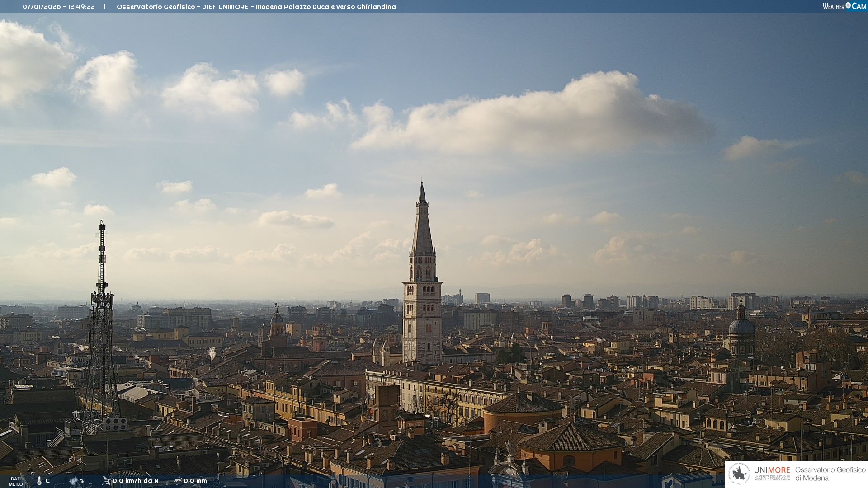The height and width of the screenshot is (488, 868).
Task: Click the temperature C unit text
Action: (47, 481)
